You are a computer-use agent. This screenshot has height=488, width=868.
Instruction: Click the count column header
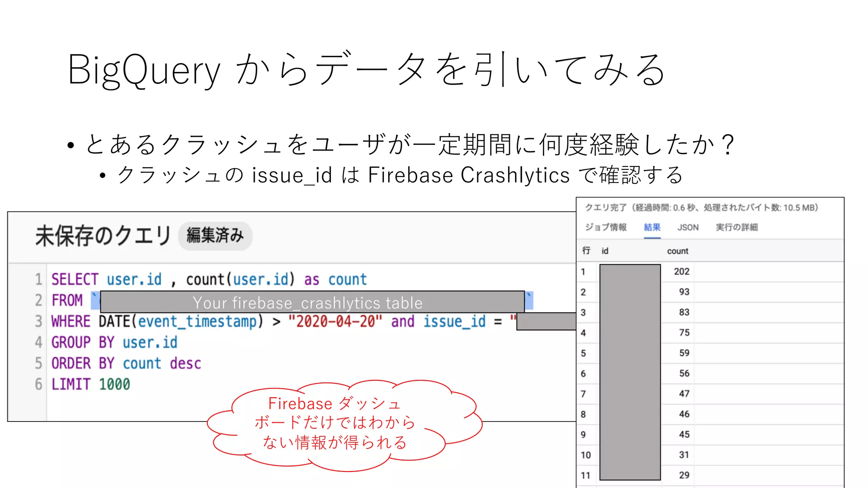point(677,251)
